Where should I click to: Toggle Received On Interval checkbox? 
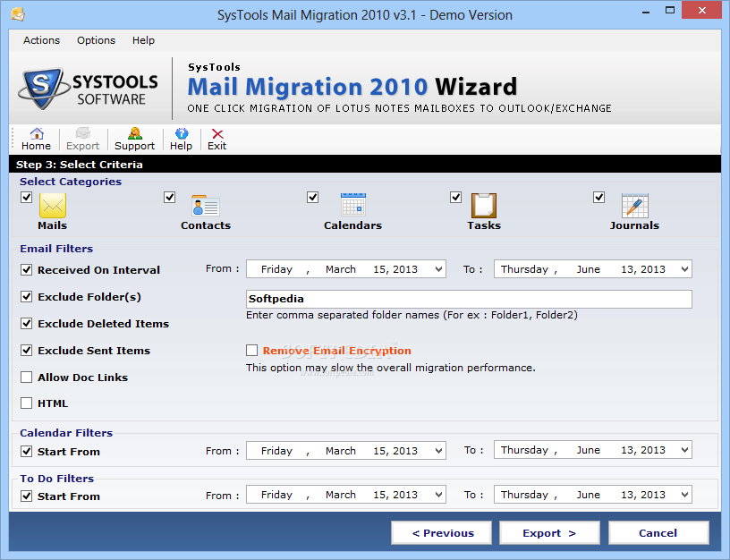(27, 270)
